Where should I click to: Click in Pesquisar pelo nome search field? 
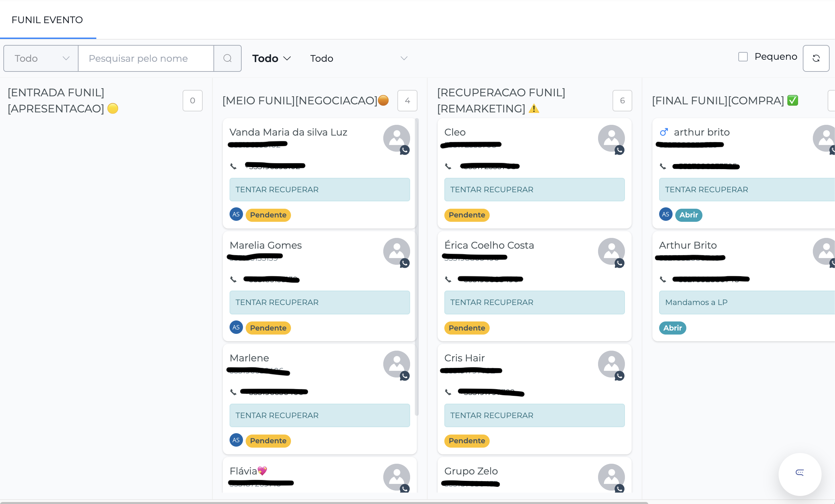coord(146,58)
